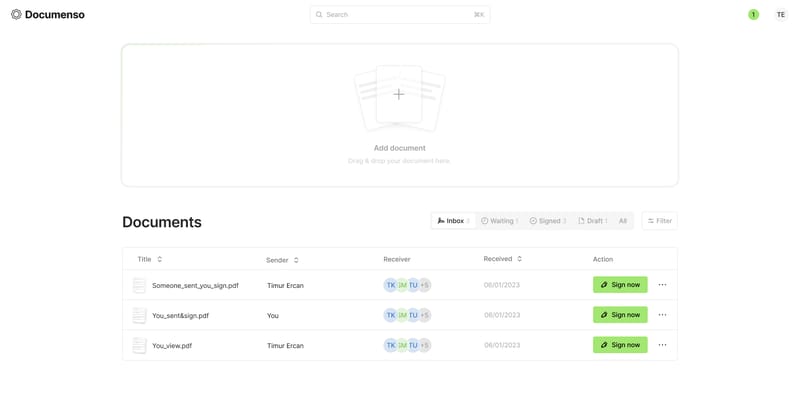800x400 pixels.
Task: Click file icon of Someone_sent_you_sign.pdf
Action: 139,285
